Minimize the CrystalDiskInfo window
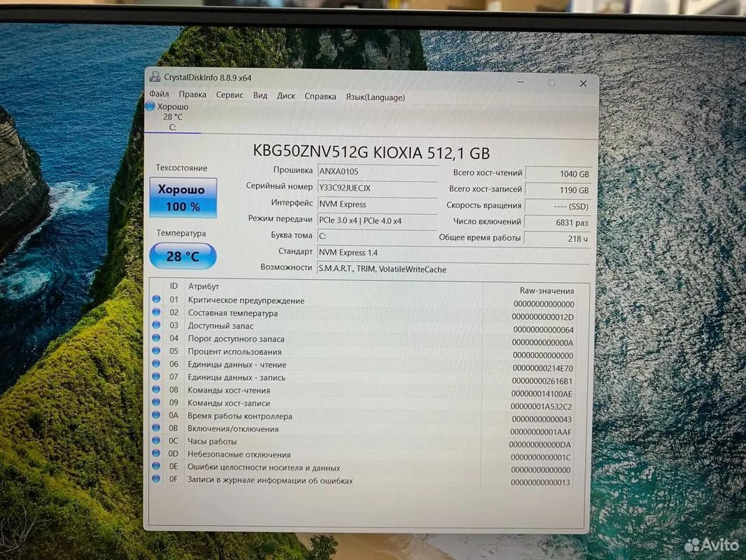The width and height of the screenshot is (746, 560). 521,83
